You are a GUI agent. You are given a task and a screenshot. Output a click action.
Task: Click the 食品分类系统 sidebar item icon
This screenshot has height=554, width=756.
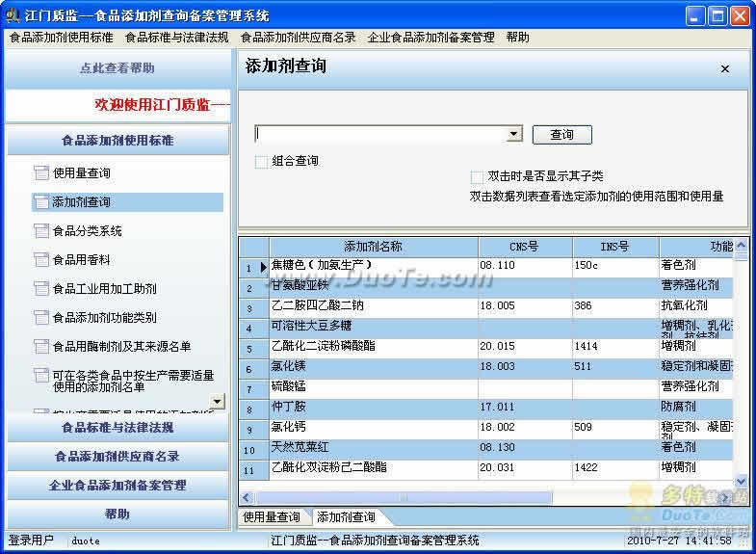click(x=41, y=231)
